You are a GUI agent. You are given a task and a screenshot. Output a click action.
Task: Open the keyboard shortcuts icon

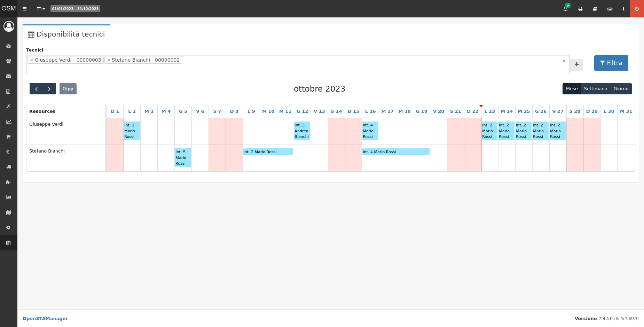pos(610,9)
